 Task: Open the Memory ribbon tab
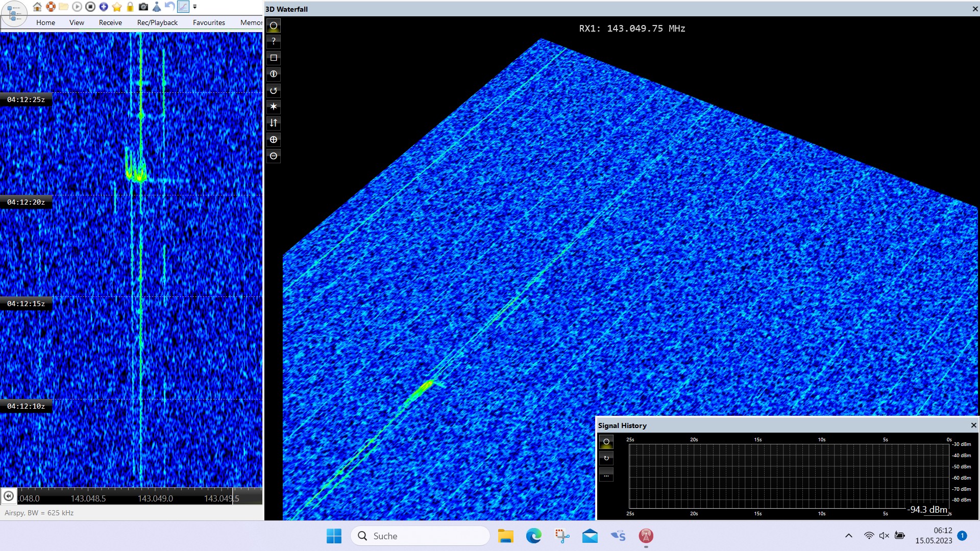[x=251, y=22]
